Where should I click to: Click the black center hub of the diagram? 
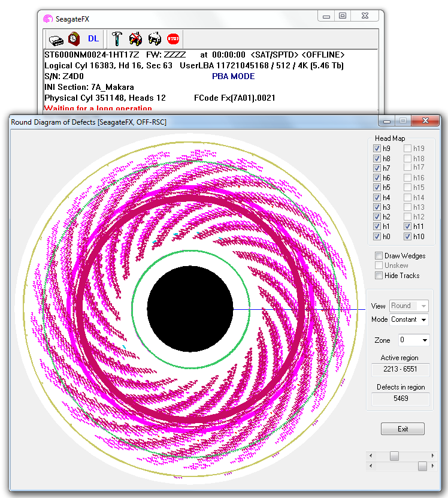point(190,309)
